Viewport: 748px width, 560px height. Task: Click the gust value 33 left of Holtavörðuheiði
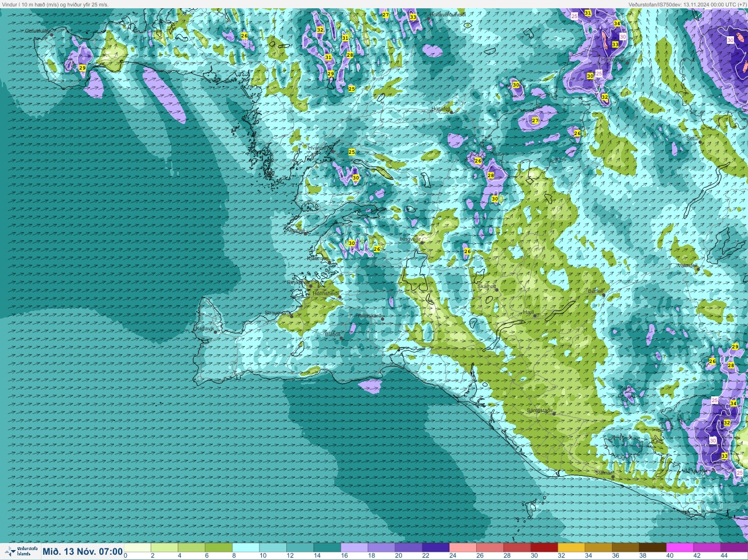(413, 17)
